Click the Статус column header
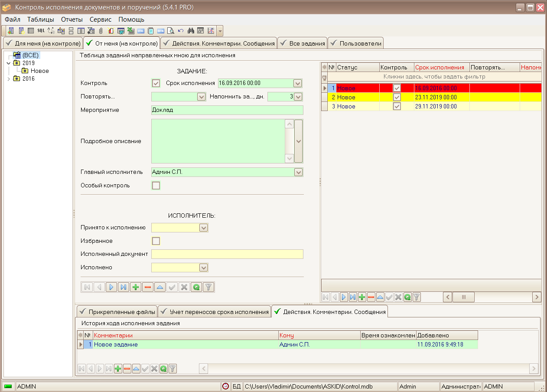The image size is (547, 392). tap(358, 68)
